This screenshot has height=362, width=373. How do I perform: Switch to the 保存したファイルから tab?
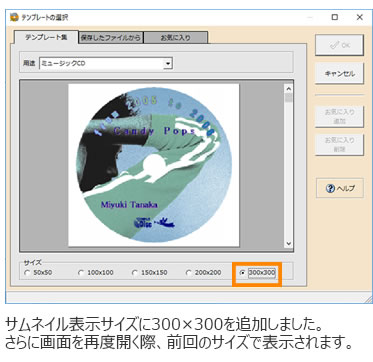coord(111,38)
